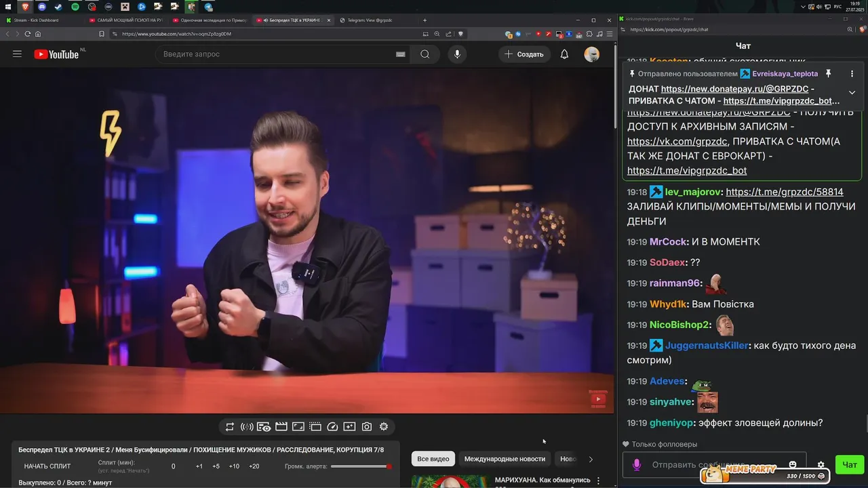
Task: Click username JuggernautsKiller in chat
Action: (x=707, y=346)
